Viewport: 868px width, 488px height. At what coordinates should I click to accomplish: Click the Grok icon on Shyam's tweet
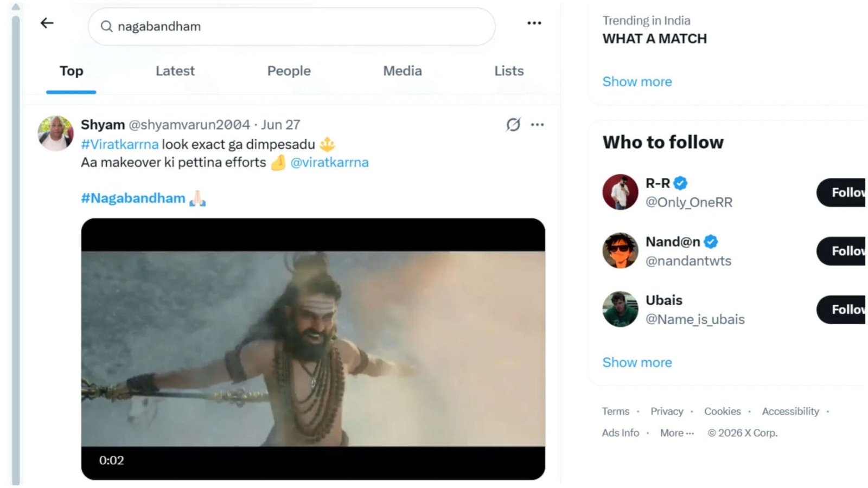(x=513, y=125)
